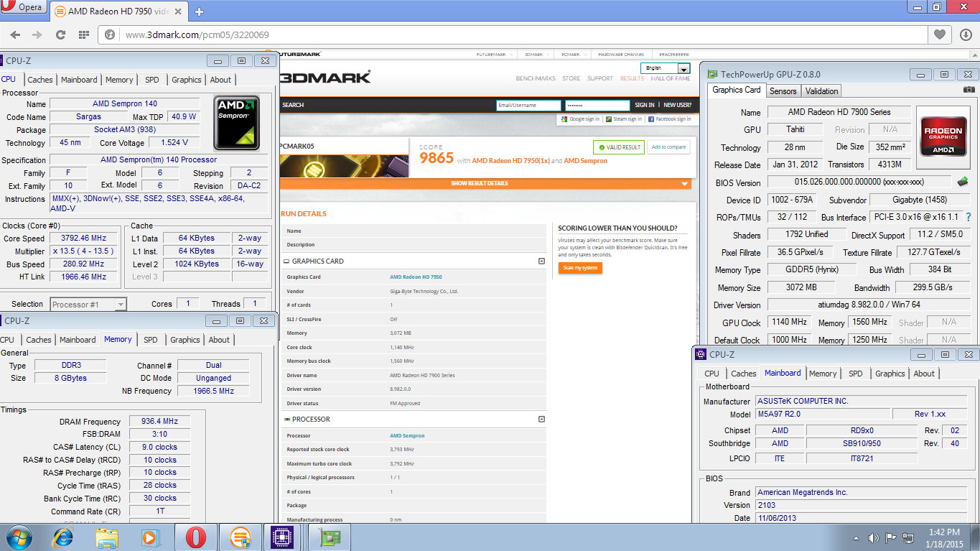Click the volume speaker tray icon
This screenshot has height=551, width=980.
click(874, 538)
